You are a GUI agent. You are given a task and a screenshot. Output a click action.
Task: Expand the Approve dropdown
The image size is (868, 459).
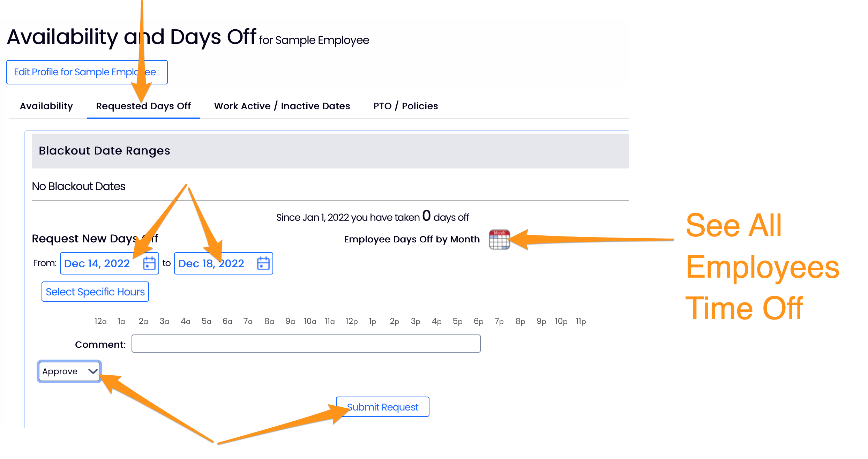coord(69,371)
